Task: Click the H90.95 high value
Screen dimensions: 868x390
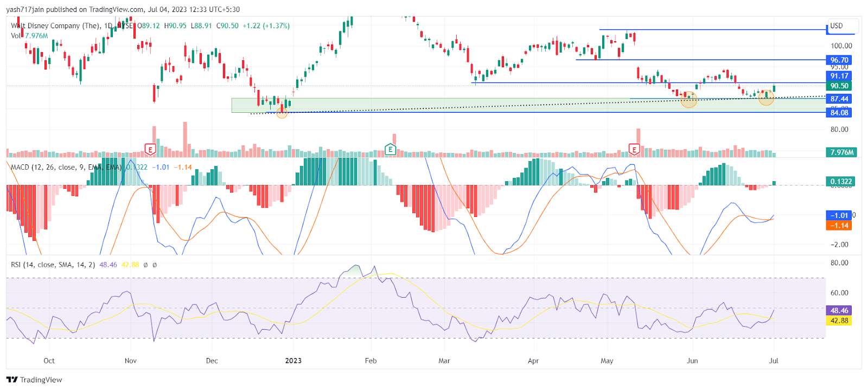Action: (x=175, y=25)
